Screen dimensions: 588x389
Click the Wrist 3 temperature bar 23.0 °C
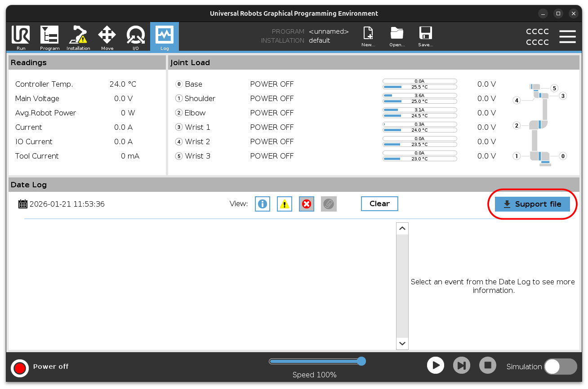(420, 159)
